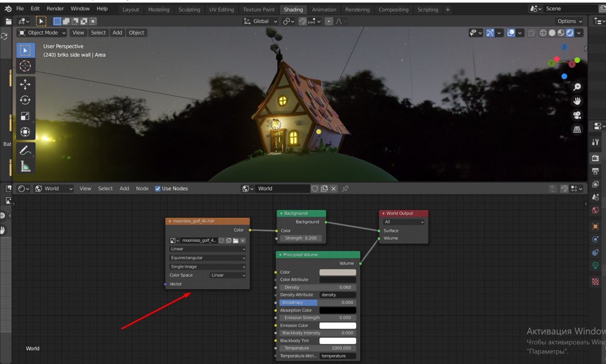Toggle proportional editing
Screen dimensions: 606x364
coord(330,21)
